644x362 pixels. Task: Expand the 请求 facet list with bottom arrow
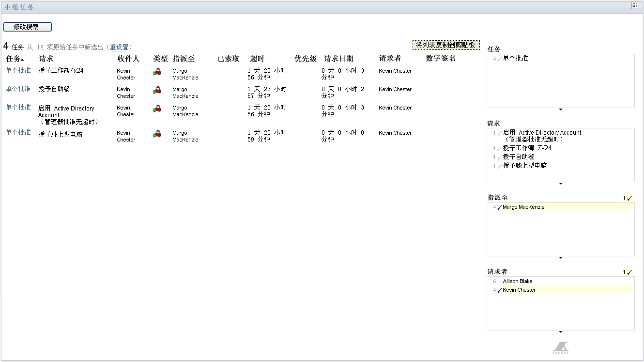click(561, 184)
